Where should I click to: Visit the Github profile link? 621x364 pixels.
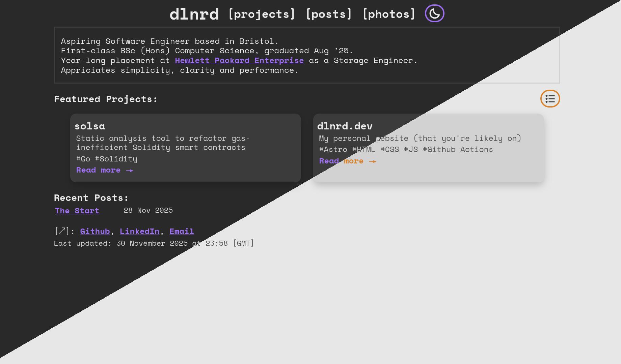point(95,232)
